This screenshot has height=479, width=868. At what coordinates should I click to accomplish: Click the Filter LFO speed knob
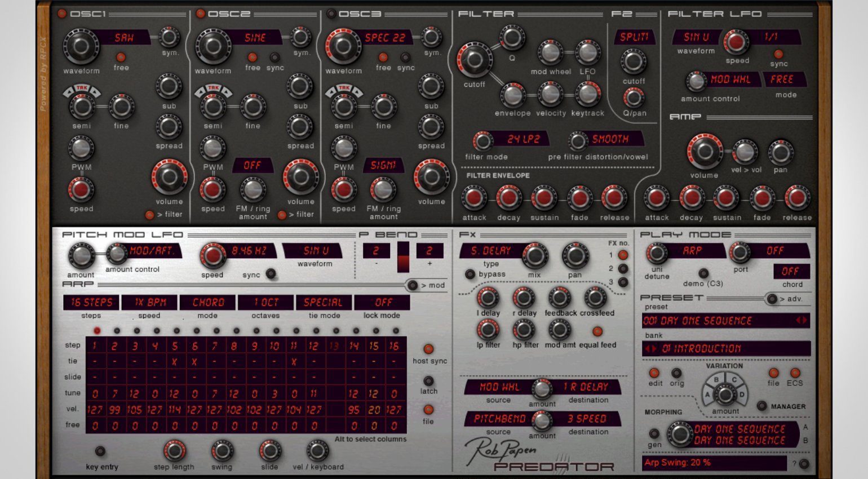(736, 42)
